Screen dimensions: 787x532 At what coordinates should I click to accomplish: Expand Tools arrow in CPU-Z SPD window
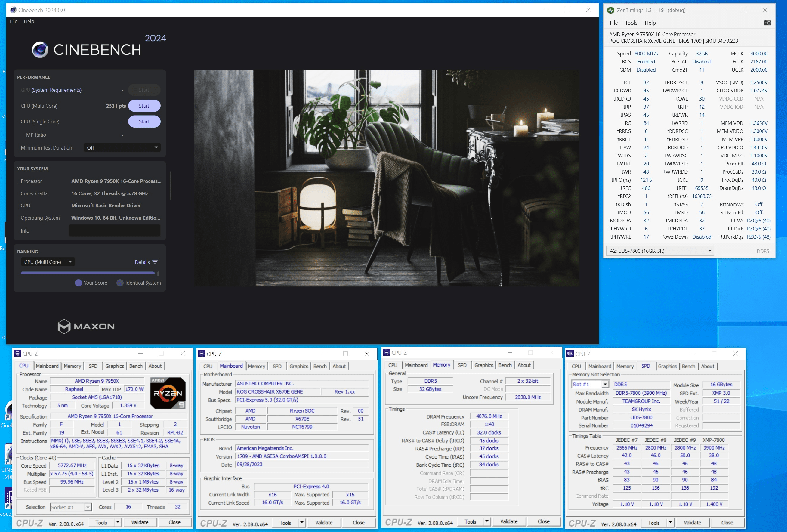(x=671, y=523)
